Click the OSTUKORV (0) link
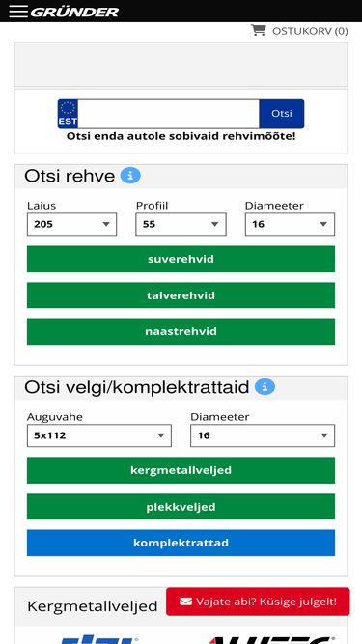 [x=310, y=31]
